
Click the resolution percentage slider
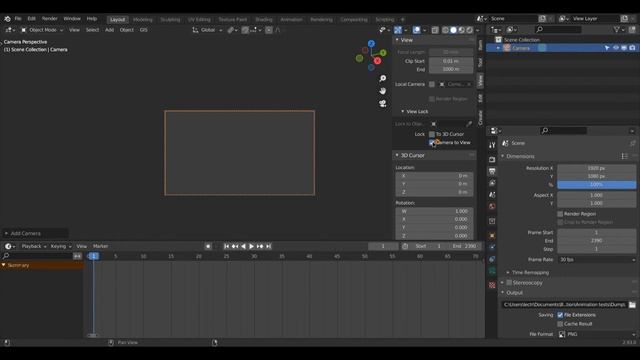[x=597, y=185]
